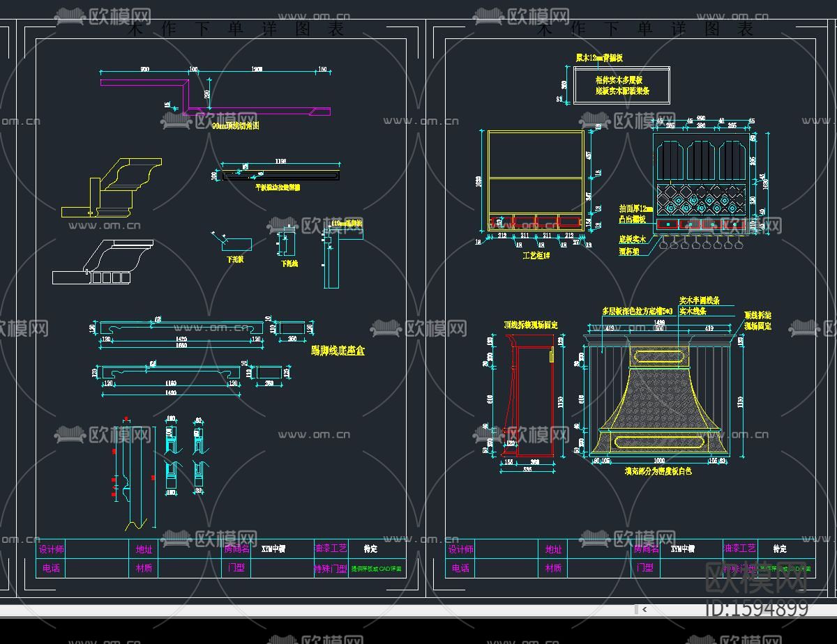Select the 踢脚线底座盒 label
837x644 pixels.
coord(338,351)
